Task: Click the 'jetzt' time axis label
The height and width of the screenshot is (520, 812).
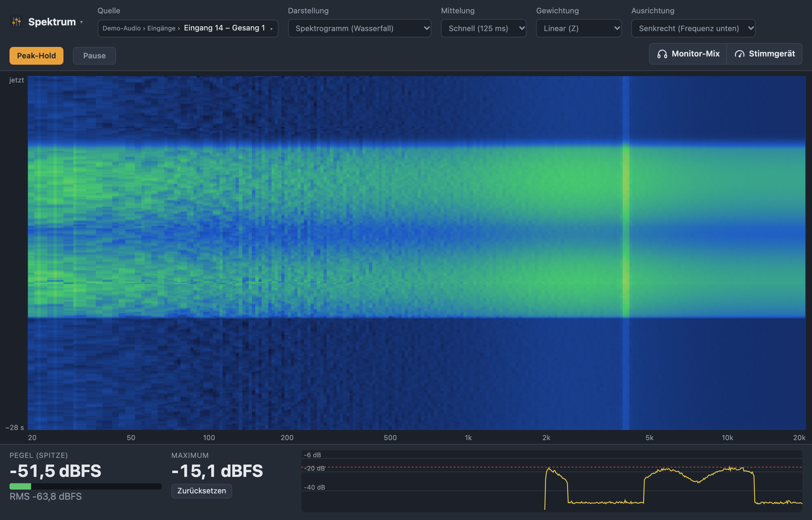Action: [16, 80]
